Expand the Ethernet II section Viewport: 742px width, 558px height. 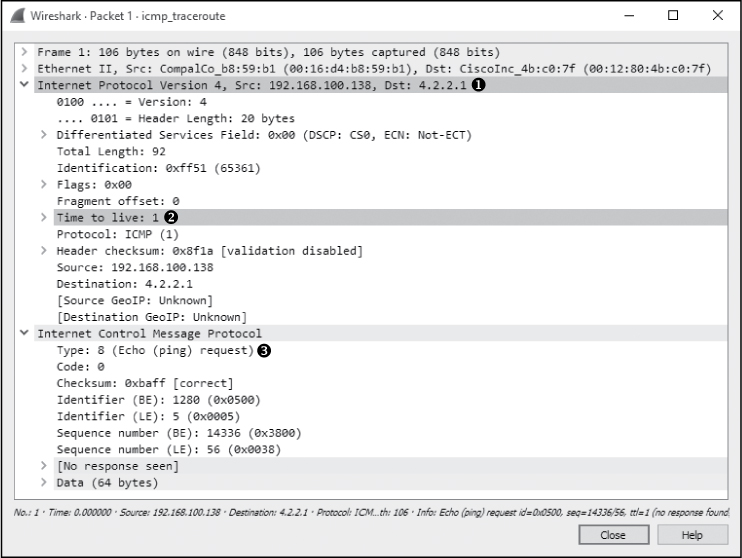[x=24, y=68]
